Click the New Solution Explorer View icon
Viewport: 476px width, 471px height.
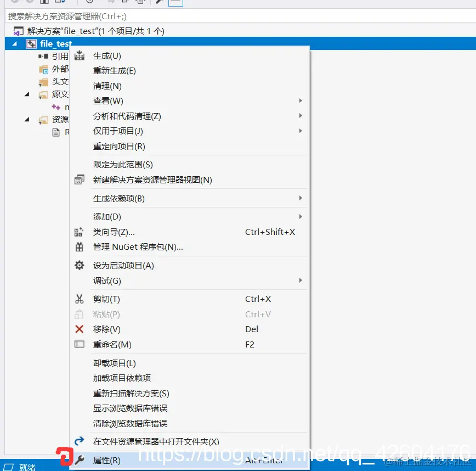pos(79,179)
